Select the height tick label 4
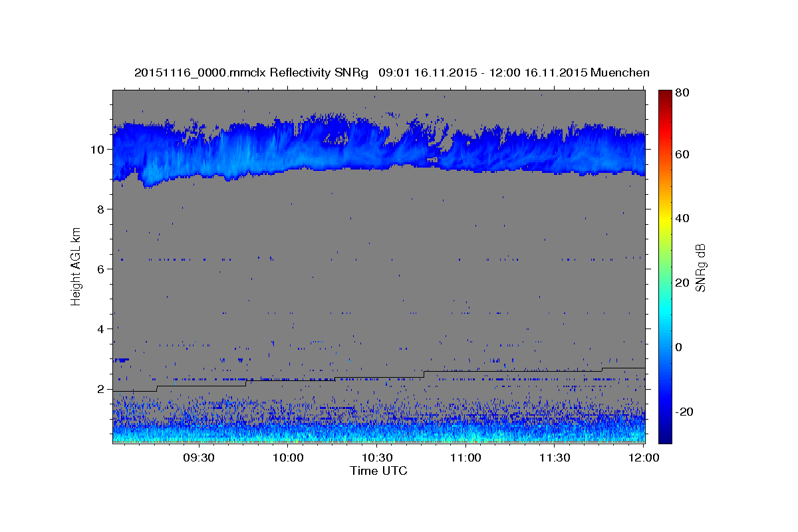 [x=101, y=329]
